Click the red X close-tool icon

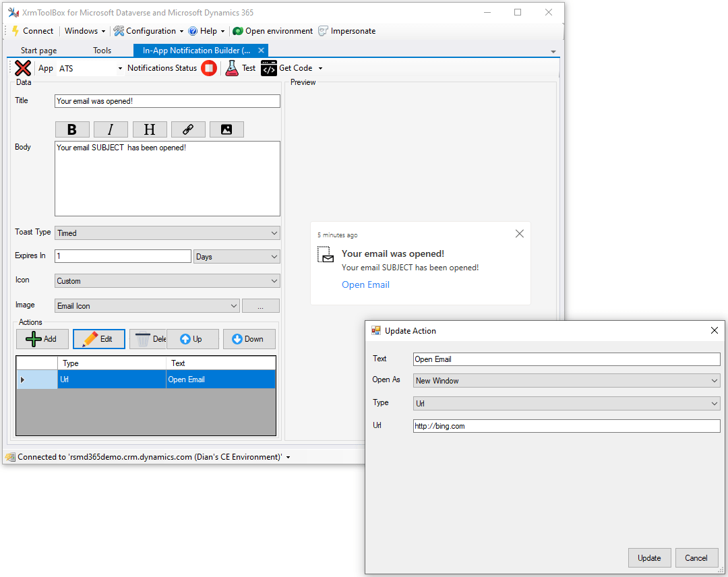tap(23, 68)
